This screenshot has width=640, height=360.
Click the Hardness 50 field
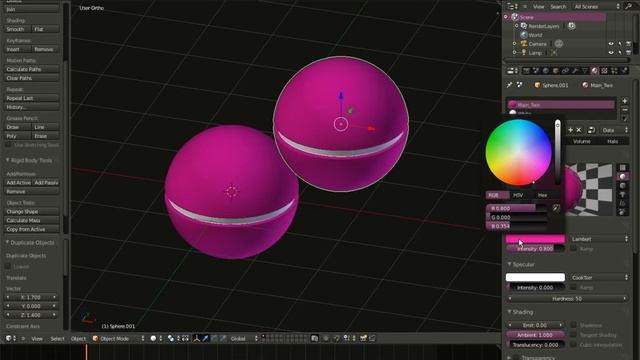pos(567,299)
